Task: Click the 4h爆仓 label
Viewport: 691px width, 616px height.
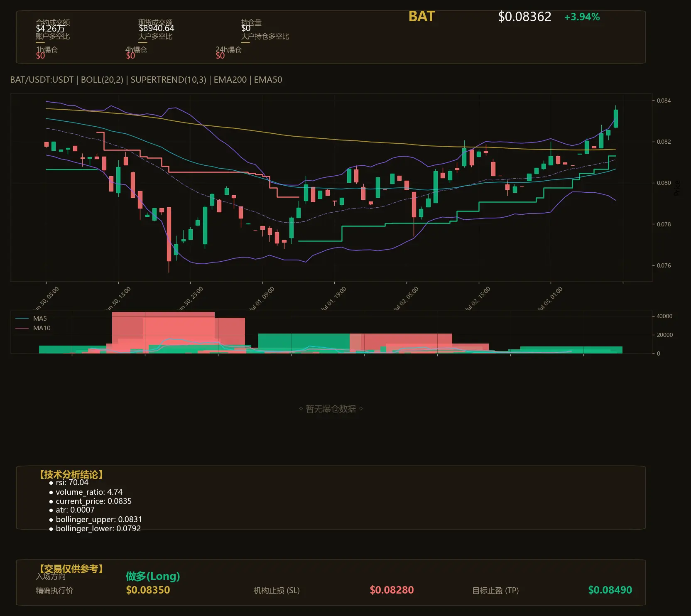Action: coord(136,50)
